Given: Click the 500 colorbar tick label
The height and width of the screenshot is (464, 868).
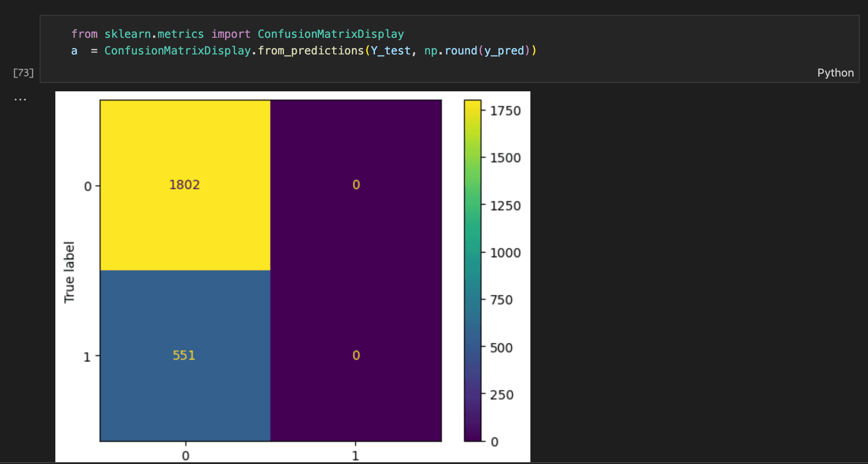Looking at the screenshot, I should (x=501, y=348).
